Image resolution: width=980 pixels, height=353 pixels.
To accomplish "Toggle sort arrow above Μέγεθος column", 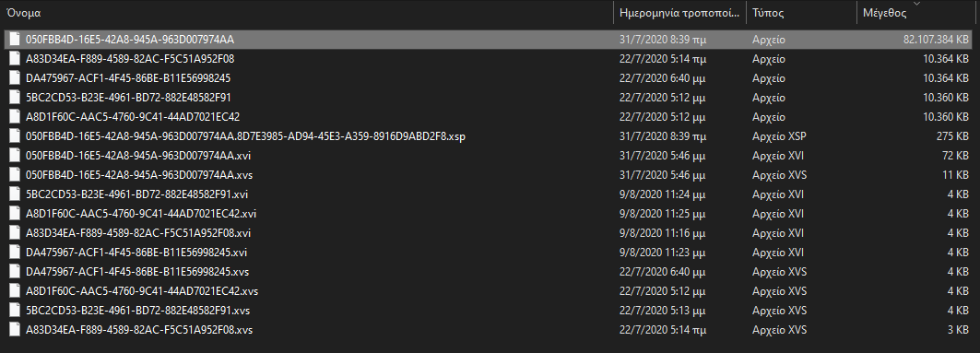I will coord(917,4).
